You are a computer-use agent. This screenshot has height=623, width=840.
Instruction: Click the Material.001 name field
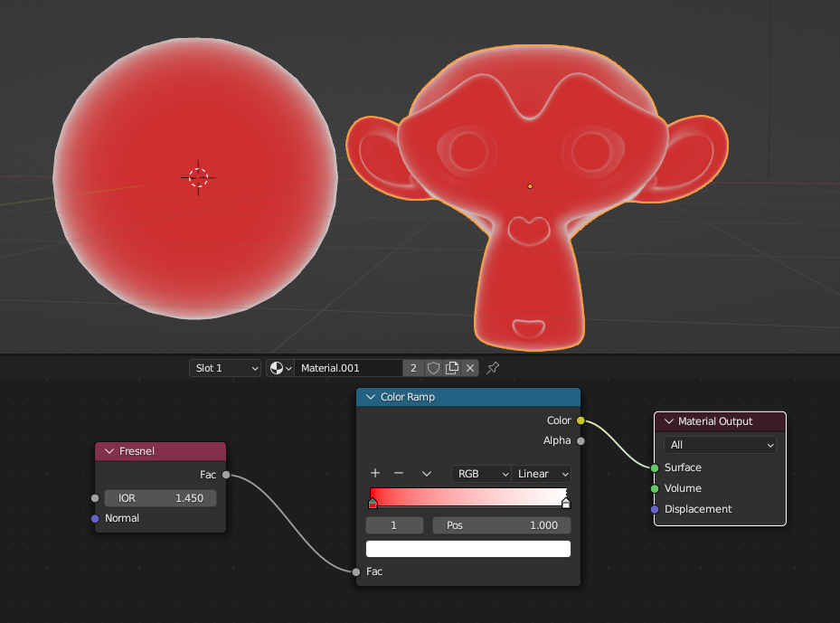(x=348, y=368)
